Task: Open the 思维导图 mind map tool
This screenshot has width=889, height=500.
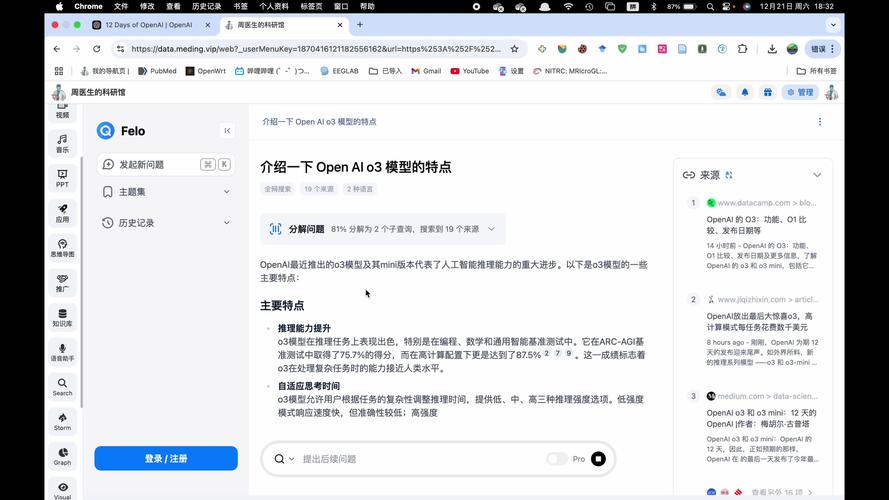Action: (62, 247)
